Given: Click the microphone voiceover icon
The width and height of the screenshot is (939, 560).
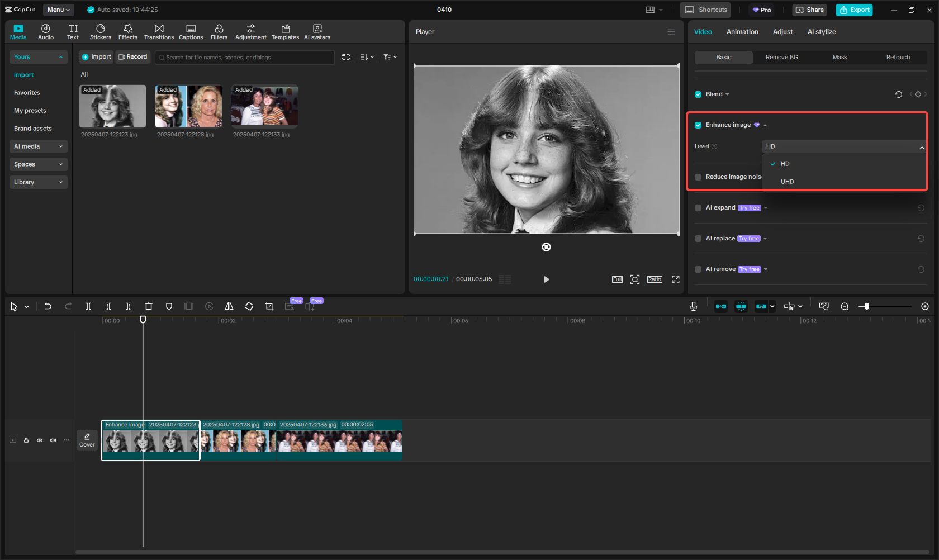Looking at the screenshot, I should pyautogui.click(x=693, y=306).
